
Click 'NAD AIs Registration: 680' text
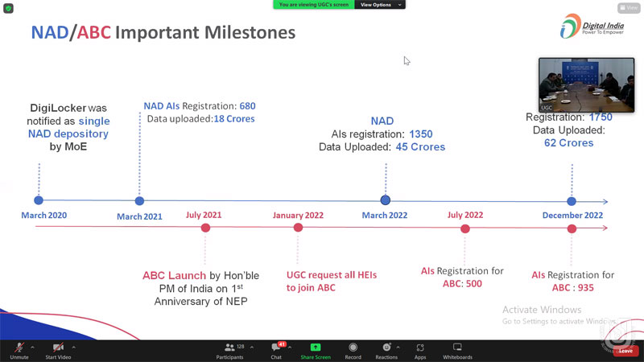(x=200, y=106)
